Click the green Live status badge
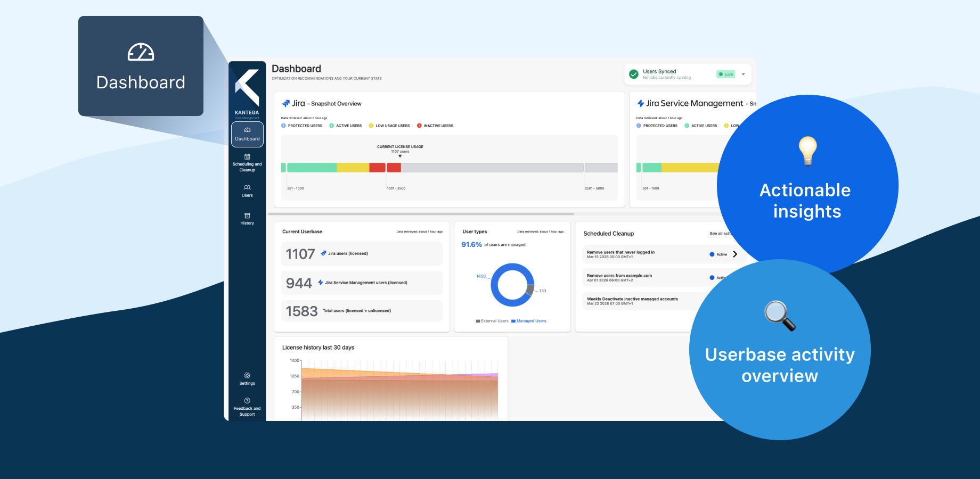 coord(725,75)
